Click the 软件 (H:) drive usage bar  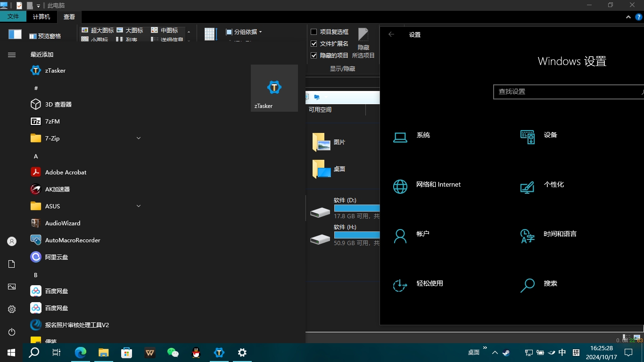(x=357, y=235)
